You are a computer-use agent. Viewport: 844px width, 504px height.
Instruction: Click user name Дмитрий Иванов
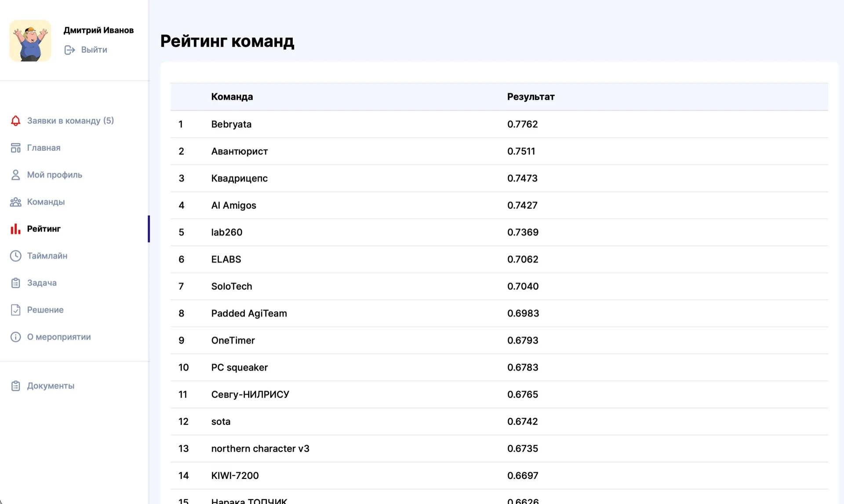(98, 30)
